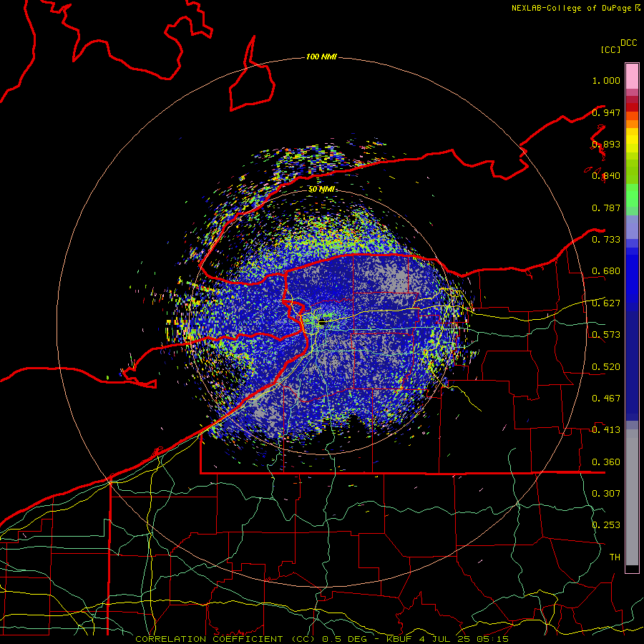
Task: Click the TH threshold label
Action: (x=615, y=557)
